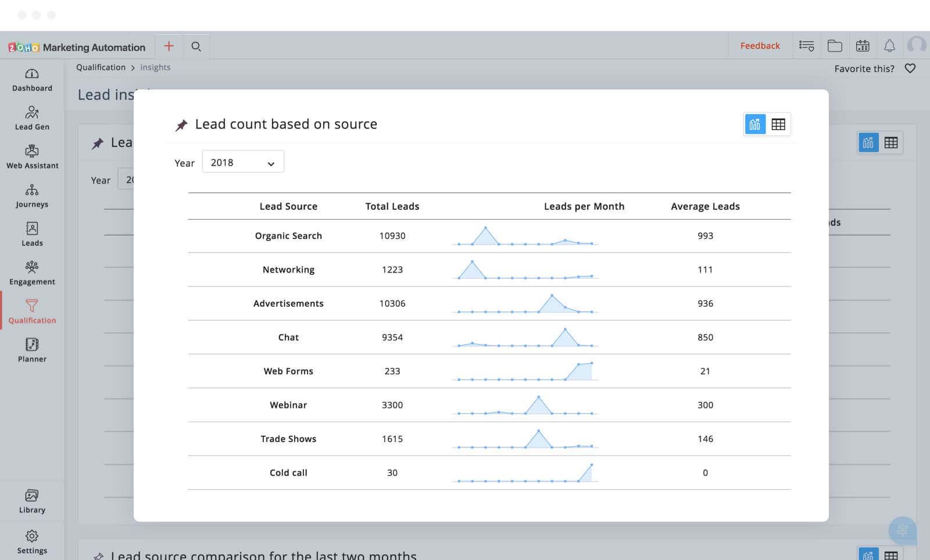Favorite this page with heart icon

(x=910, y=69)
